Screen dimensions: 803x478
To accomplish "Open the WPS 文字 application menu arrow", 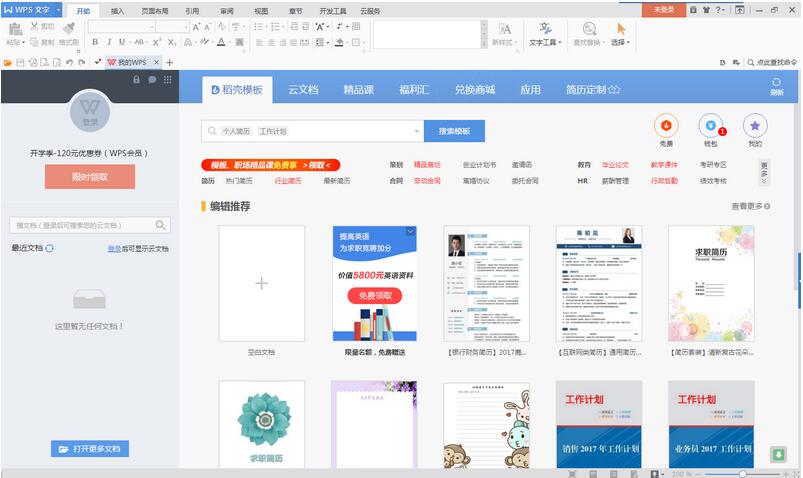I will pyautogui.click(x=58, y=10).
